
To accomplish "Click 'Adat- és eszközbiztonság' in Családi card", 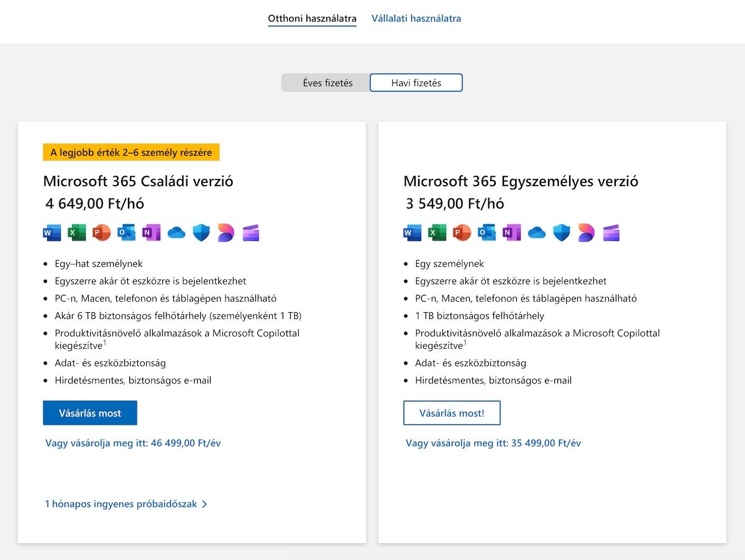I will [110, 363].
